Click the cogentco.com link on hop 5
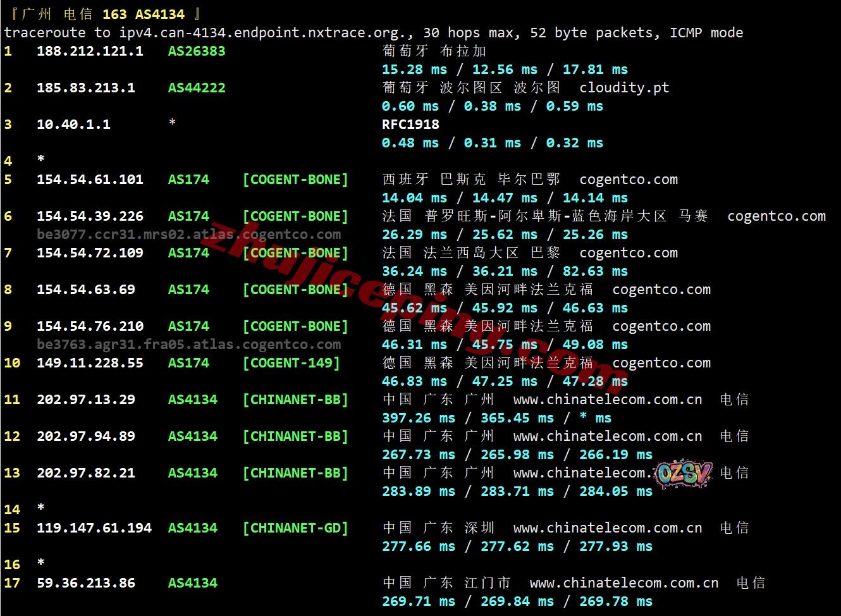This screenshot has width=841, height=616. tap(628, 180)
